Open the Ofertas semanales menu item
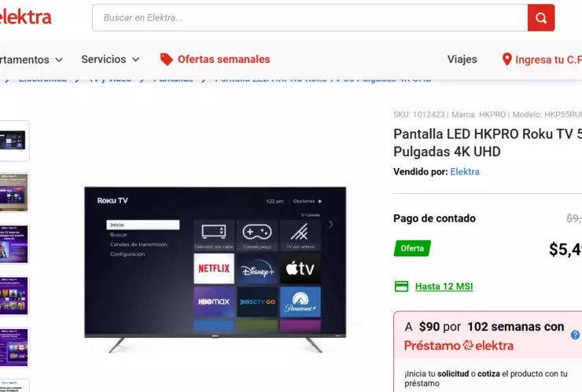Screen dimensions: 582x392 pos(224,60)
